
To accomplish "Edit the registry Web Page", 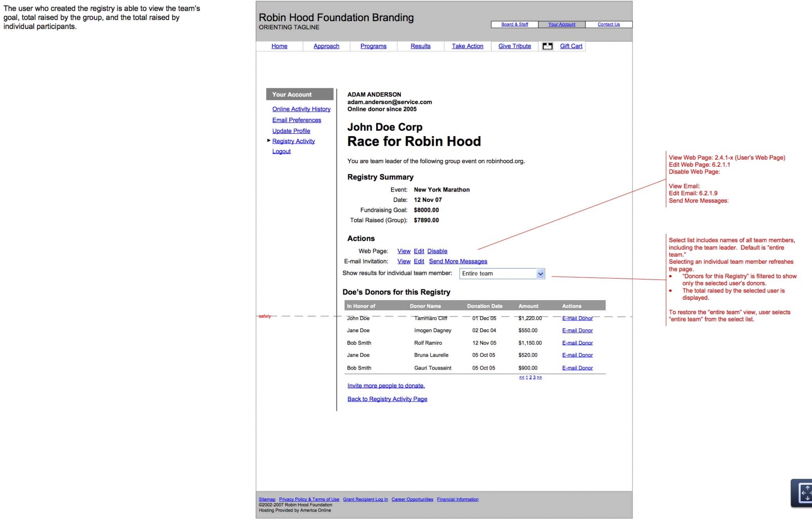I will [x=419, y=251].
